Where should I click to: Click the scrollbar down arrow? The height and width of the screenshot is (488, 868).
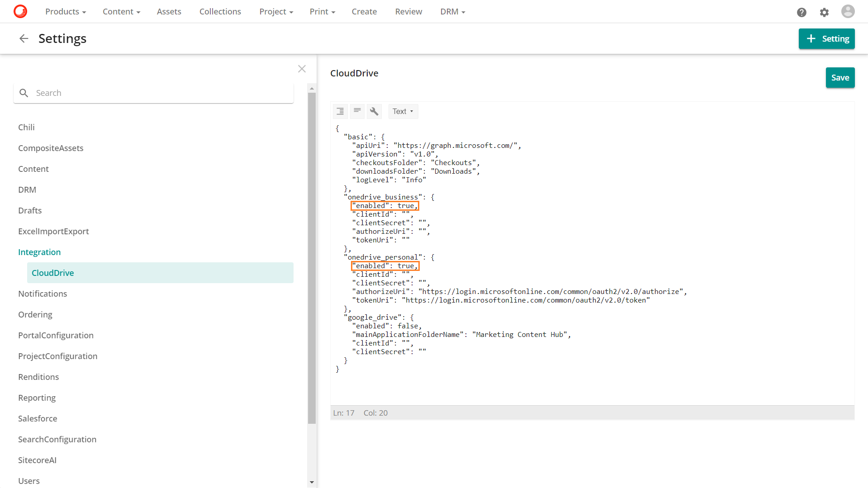(x=312, y=483)
